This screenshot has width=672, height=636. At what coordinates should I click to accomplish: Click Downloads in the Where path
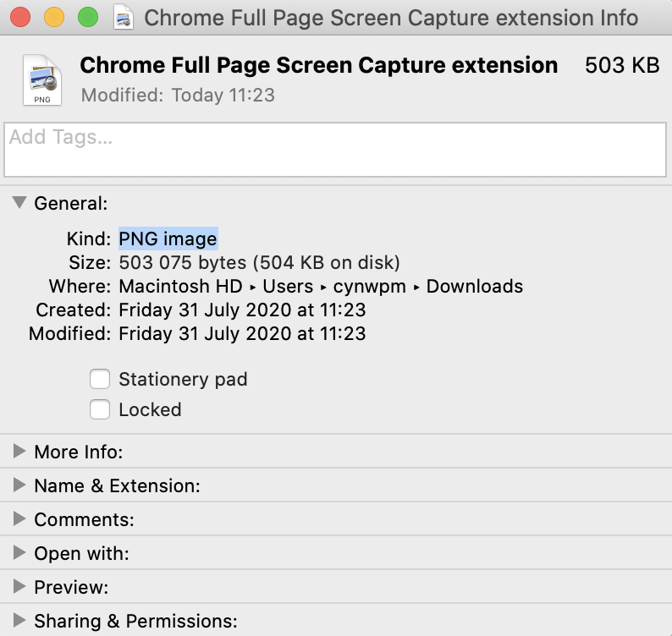click(475, 286)
